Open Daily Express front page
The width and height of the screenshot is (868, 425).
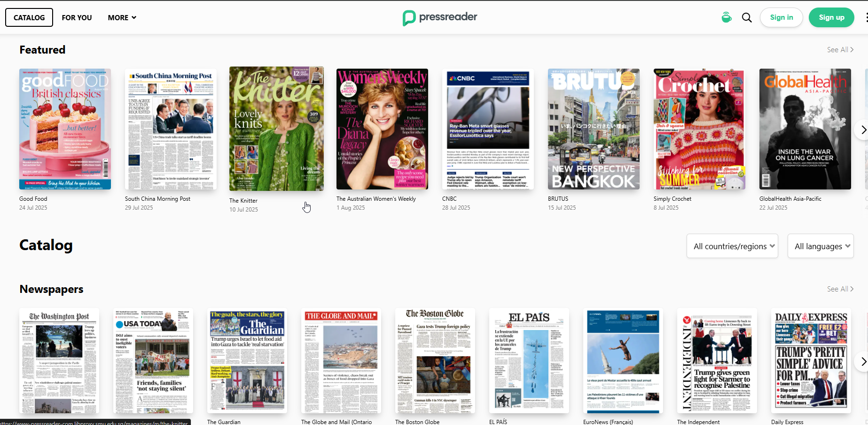click(x=811, y=361)
